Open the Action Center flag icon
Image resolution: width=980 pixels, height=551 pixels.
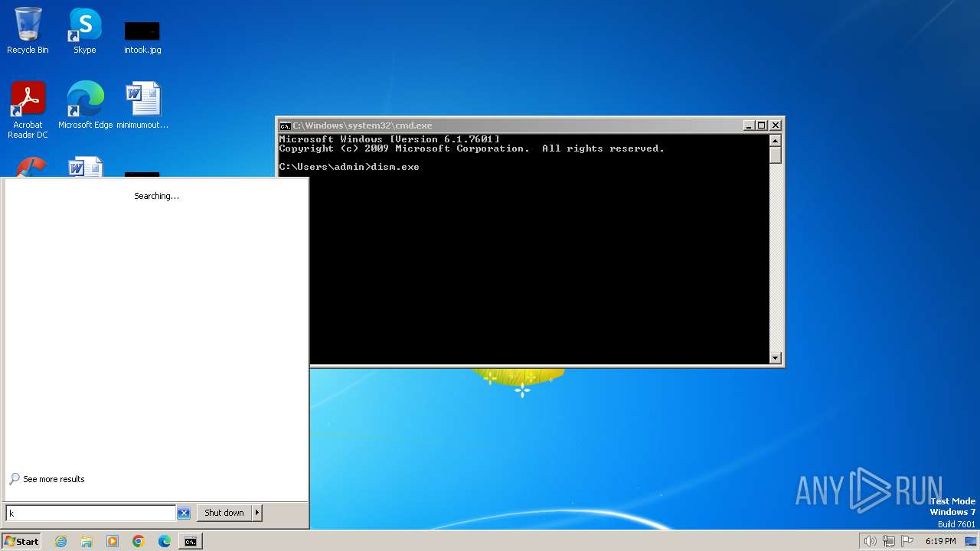tap(907, 541)
